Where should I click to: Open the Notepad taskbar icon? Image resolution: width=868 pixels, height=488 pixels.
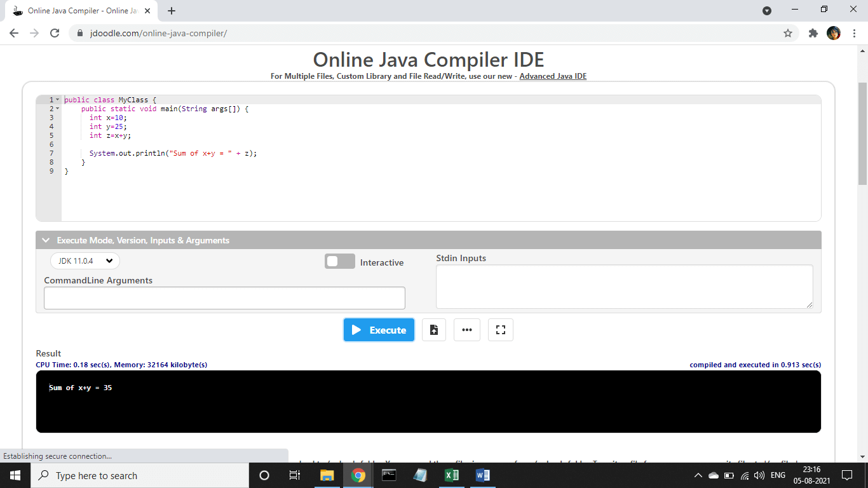click(x=420, y=475)
